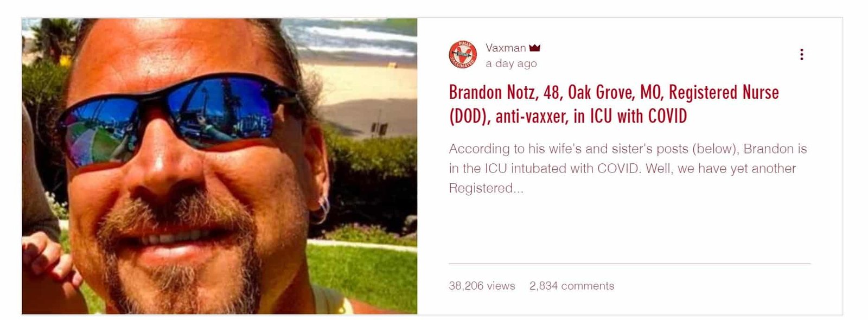Open the Vaxman author profile name link
Image resolution: width=868 pixels, height=320 pixels.
506,48
